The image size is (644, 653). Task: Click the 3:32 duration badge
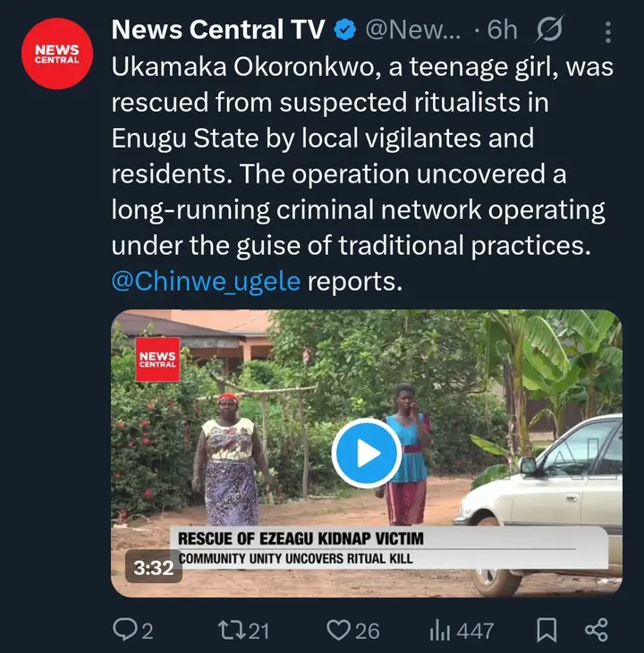pyautogui.click(x=153, y=568)
